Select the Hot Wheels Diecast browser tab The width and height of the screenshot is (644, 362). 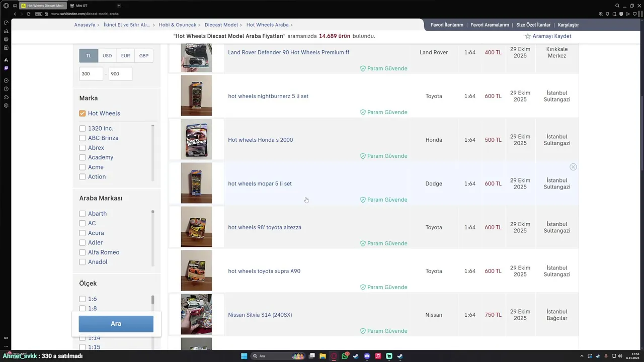[42, 6]
